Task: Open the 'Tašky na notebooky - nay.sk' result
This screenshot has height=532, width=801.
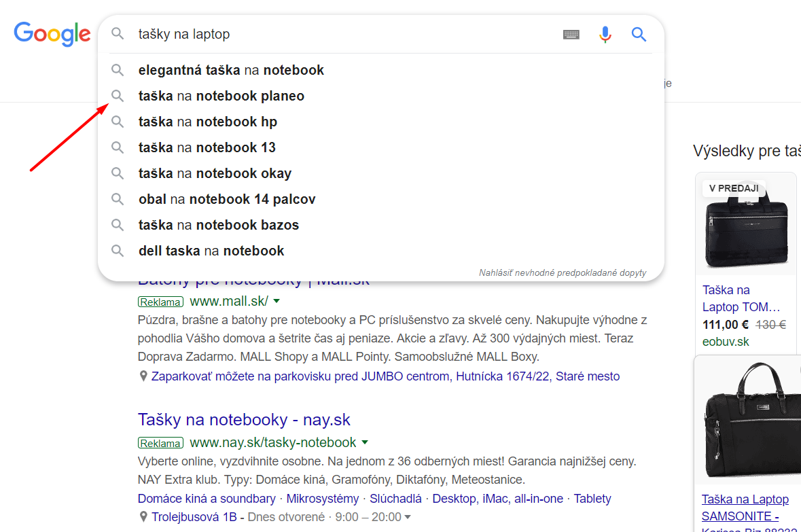Action: [x=244, y=420]
